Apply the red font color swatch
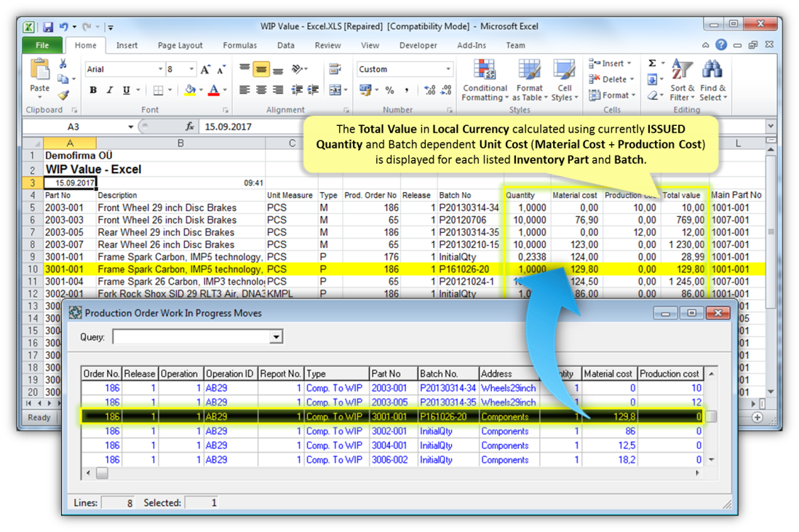 [214, 90]
